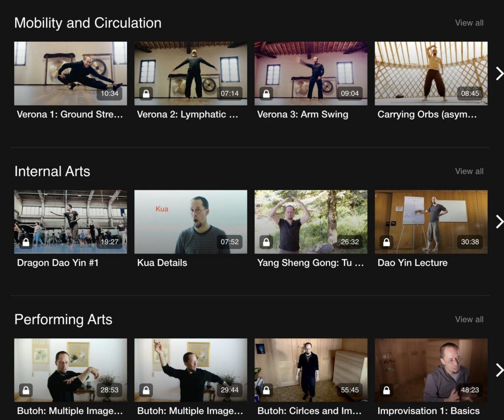Open Carrying Orbs video thumbnail
This screenshot has height=420, width=504.
point(431,73)
